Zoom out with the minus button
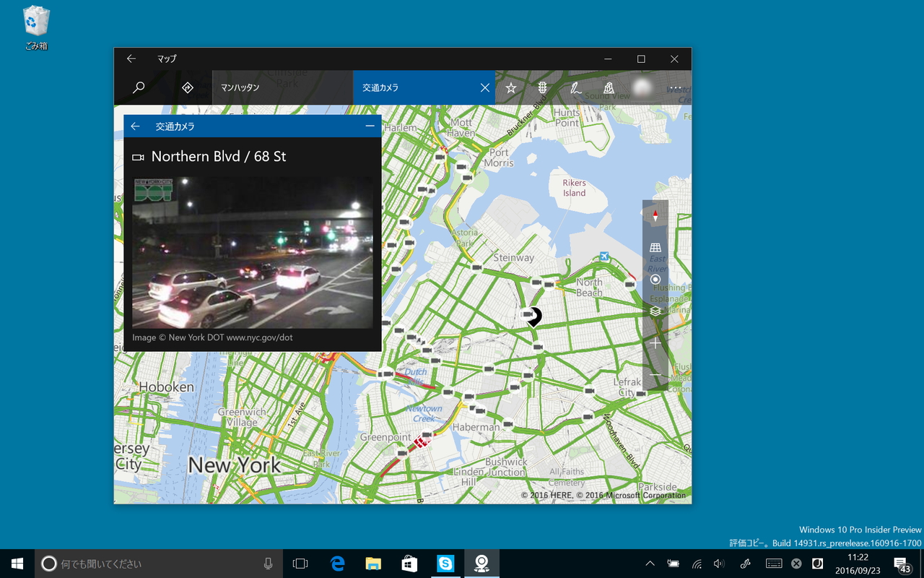The width and height of the screenshot is (924, 578). pyautogui.click(x=655, y=375)
